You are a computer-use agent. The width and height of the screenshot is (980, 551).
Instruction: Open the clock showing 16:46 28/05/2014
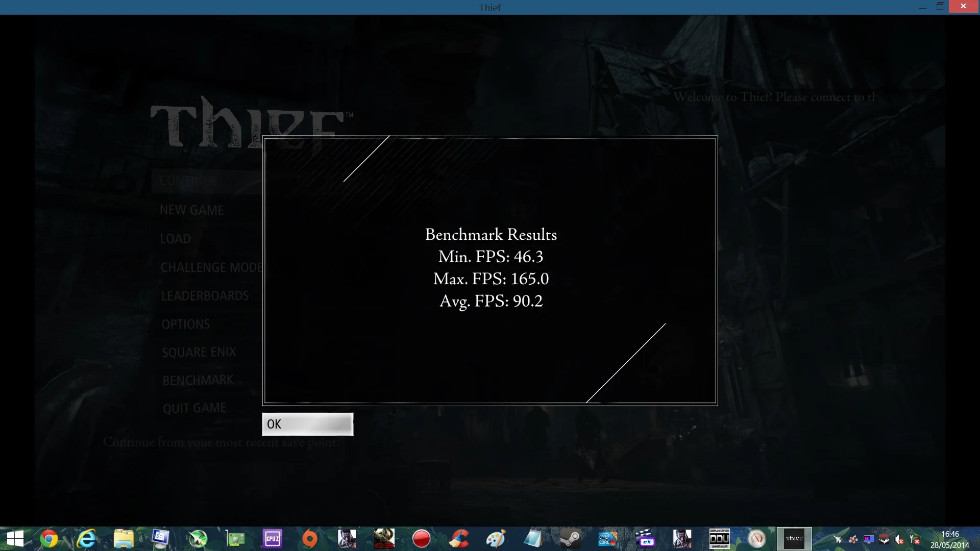tap(950, 539)
